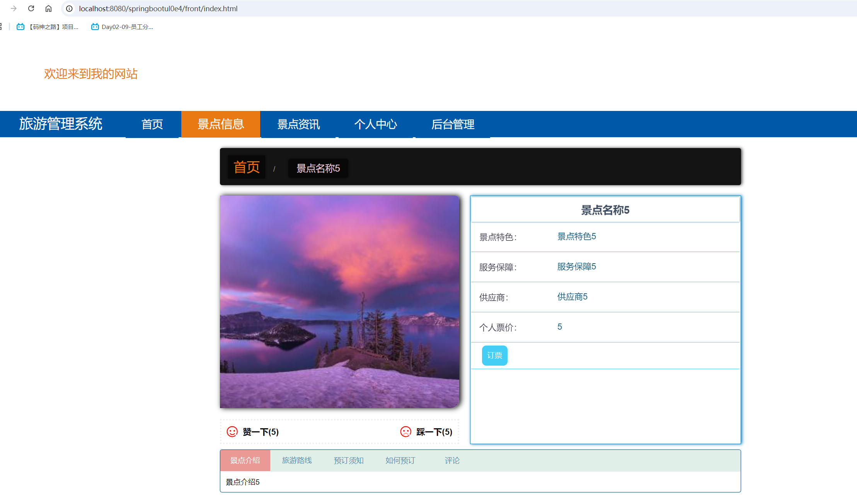Open the 【码神之路】 bookmark

[x=48, y=27]
